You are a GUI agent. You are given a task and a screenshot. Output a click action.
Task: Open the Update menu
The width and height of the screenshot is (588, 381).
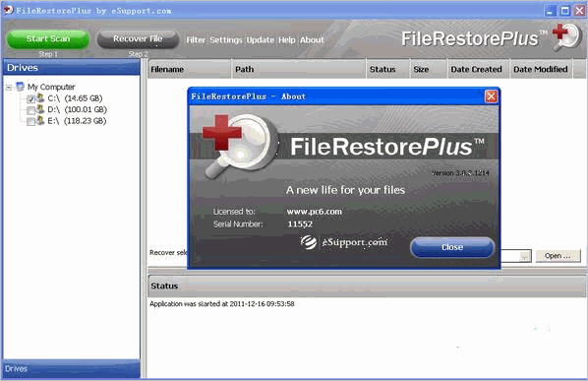tap(261, 39)
